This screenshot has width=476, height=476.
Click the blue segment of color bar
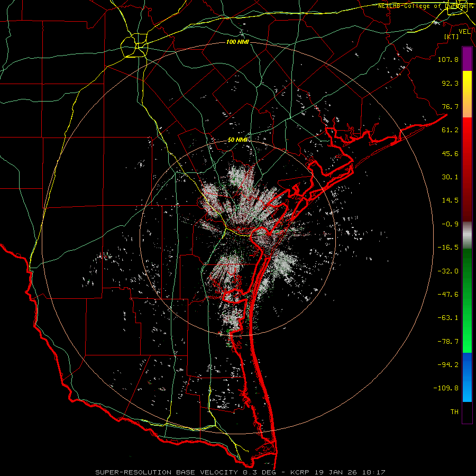[x=467, y=377]
